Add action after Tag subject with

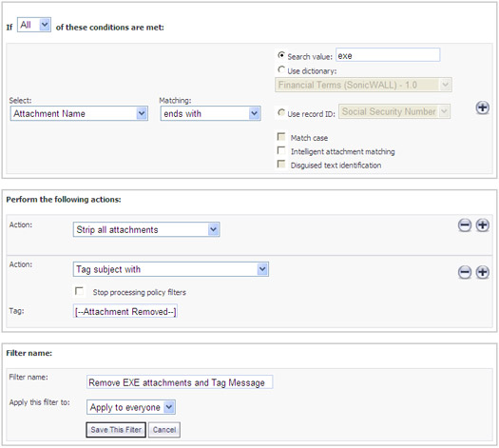click(x=483, y=272)
